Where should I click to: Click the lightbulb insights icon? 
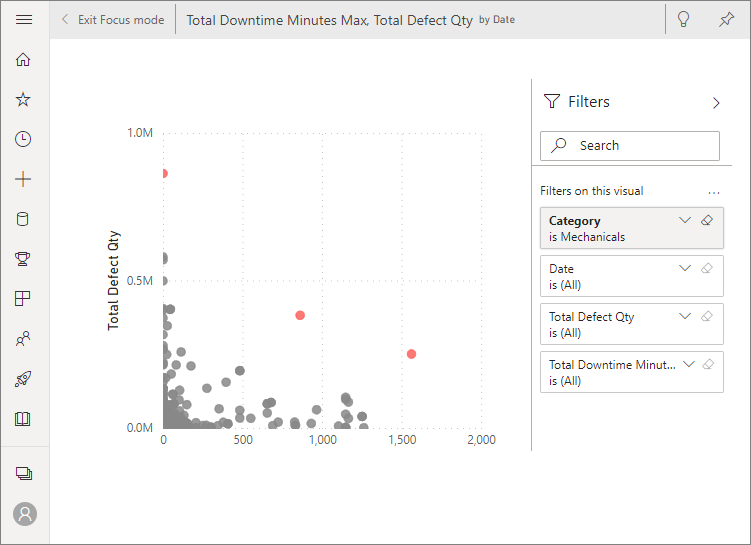pos(684,20)
